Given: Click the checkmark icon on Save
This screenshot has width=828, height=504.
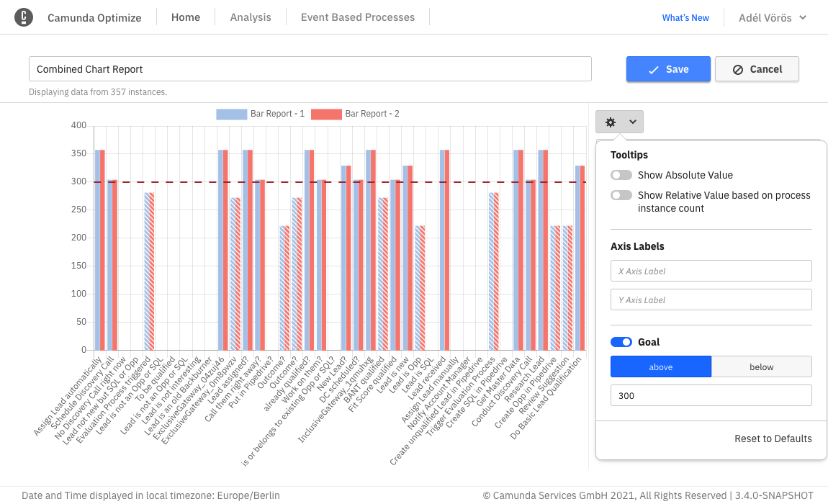Looking at the screenshot, I should tap(654, 70).
